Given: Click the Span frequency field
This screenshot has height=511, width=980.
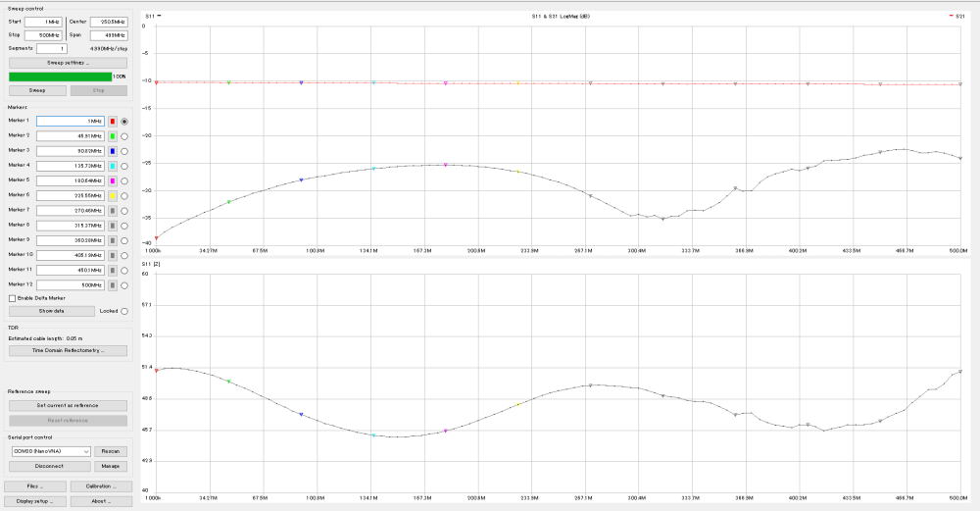Looking at the screenshot, I should point(109,35).
